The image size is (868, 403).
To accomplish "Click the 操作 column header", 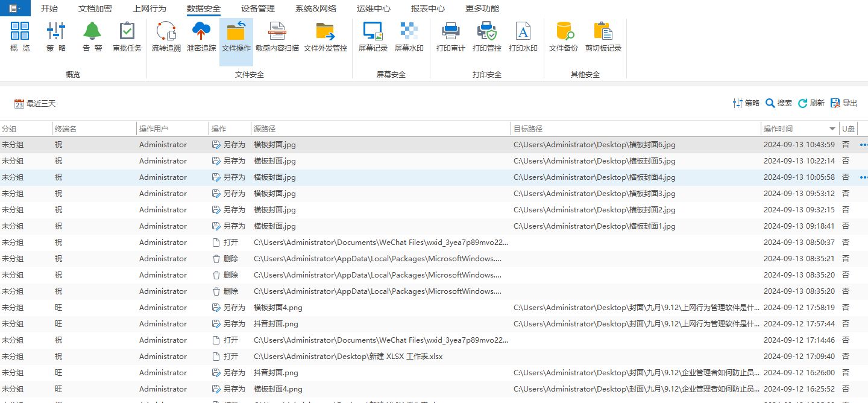I will coord(230,129).
